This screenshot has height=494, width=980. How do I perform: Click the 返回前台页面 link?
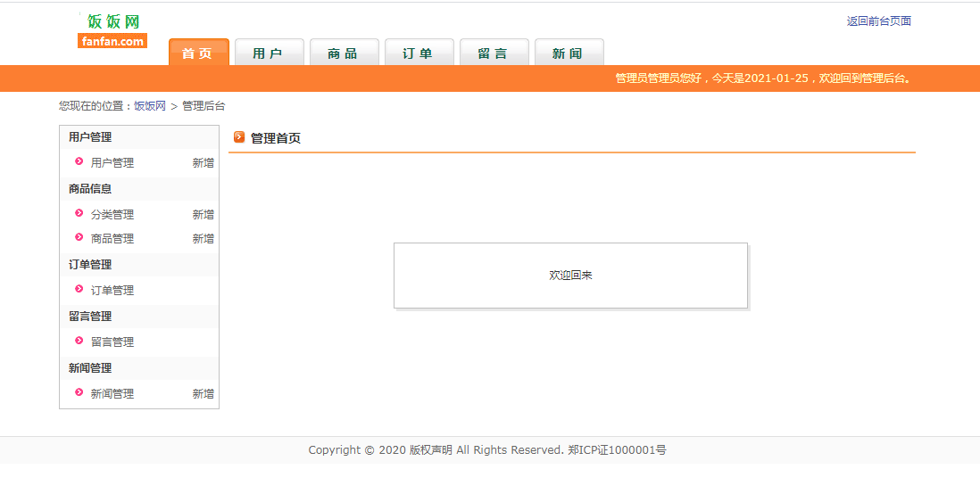879,21
